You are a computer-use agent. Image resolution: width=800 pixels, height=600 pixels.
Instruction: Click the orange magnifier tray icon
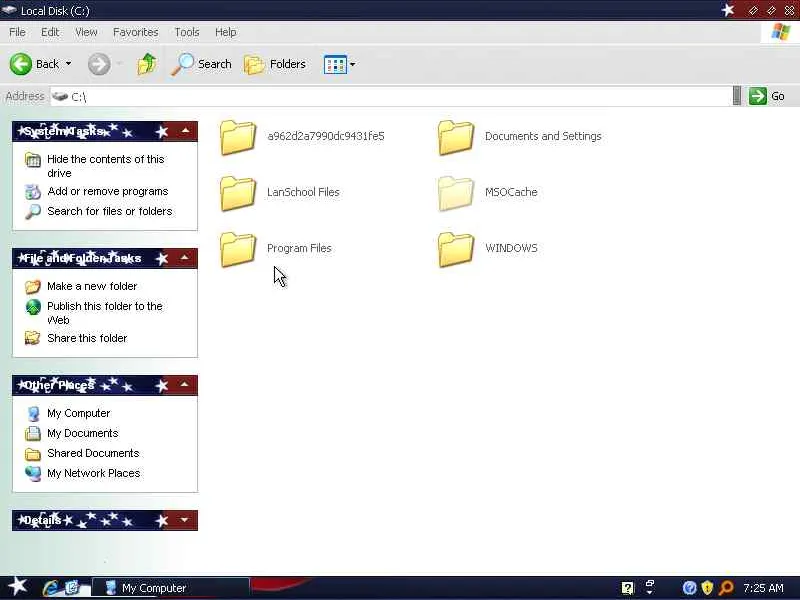[x=726, y=588]
